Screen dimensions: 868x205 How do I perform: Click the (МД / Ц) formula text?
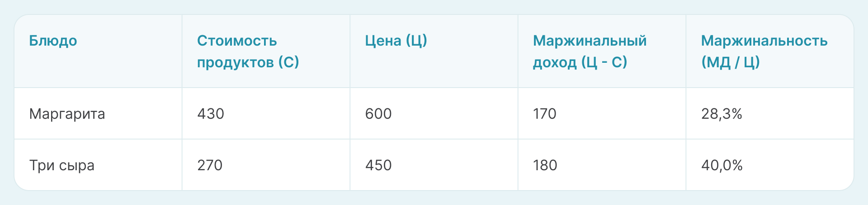click(x=731, y=62)
